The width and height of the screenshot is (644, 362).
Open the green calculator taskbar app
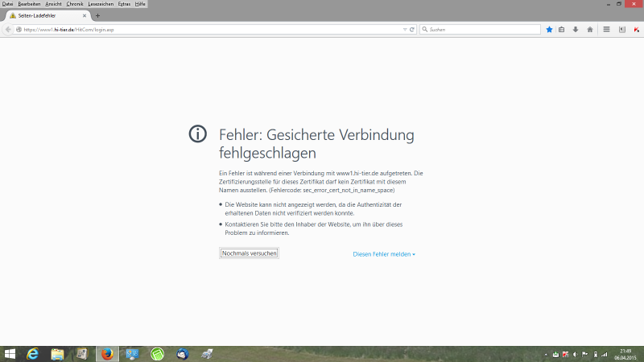[157, 354]
